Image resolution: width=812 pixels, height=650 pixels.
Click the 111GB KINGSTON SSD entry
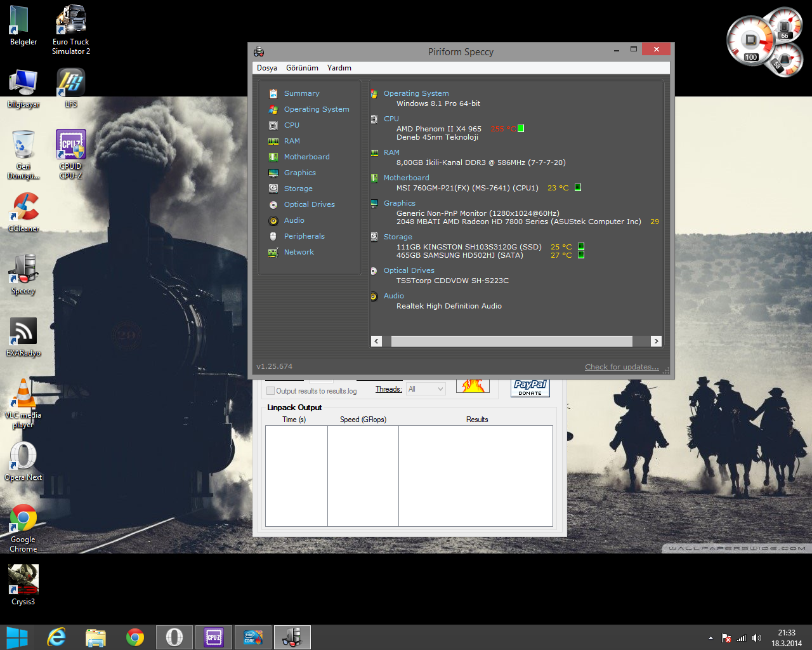pos(469,247)
